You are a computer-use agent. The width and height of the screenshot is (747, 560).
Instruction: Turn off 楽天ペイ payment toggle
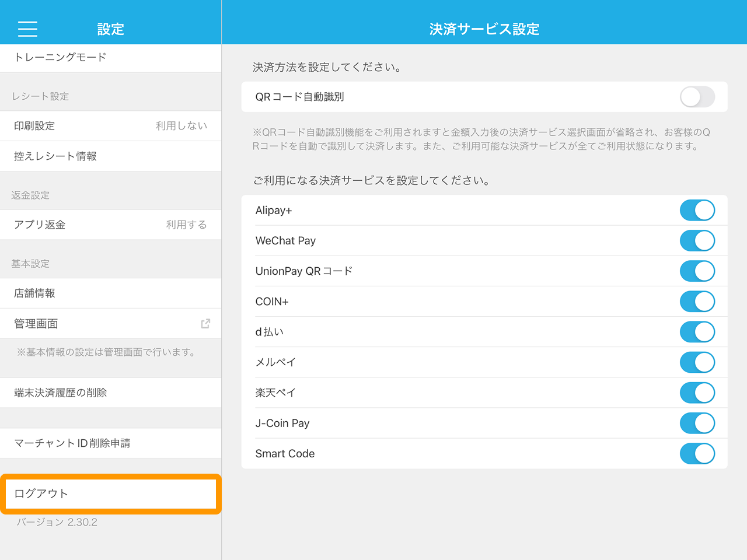(x=697, y=393)
